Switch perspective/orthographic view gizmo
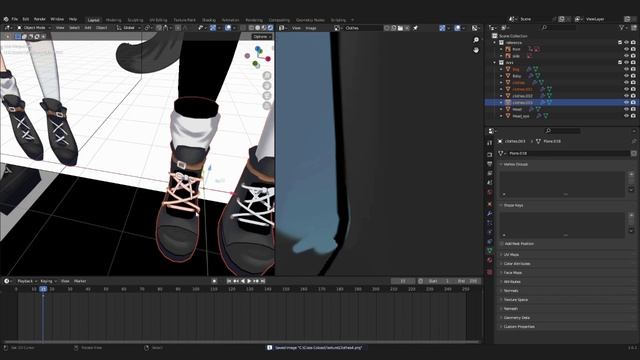 267,106
